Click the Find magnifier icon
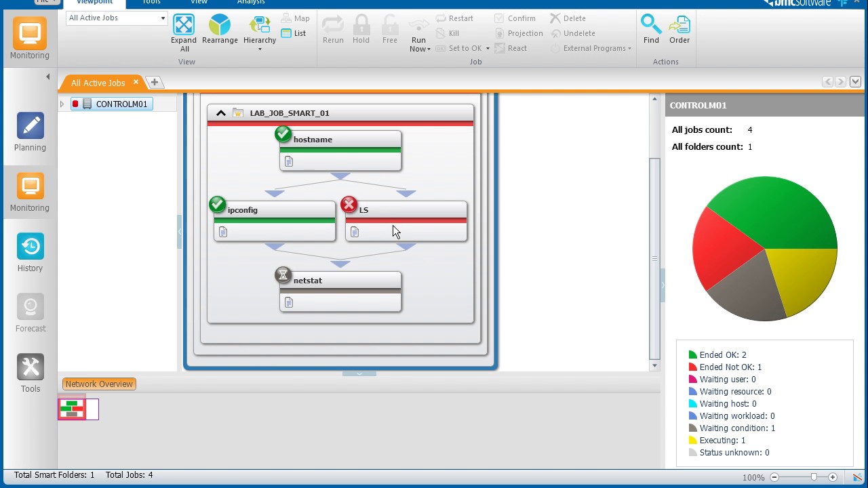Image resolution: width=868 pixels, height=488 pixels. point(651,26)
